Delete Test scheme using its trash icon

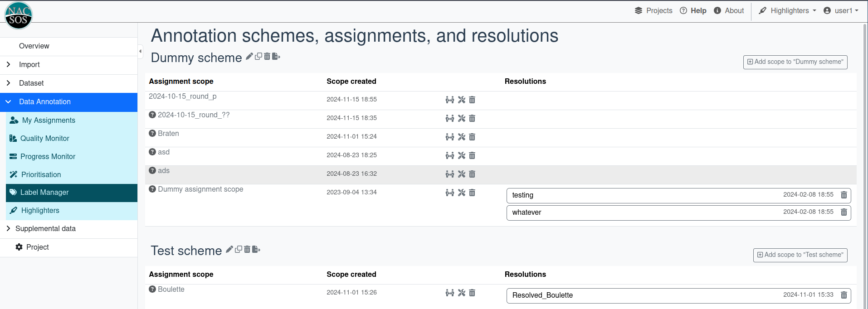(x=247, y=249)
